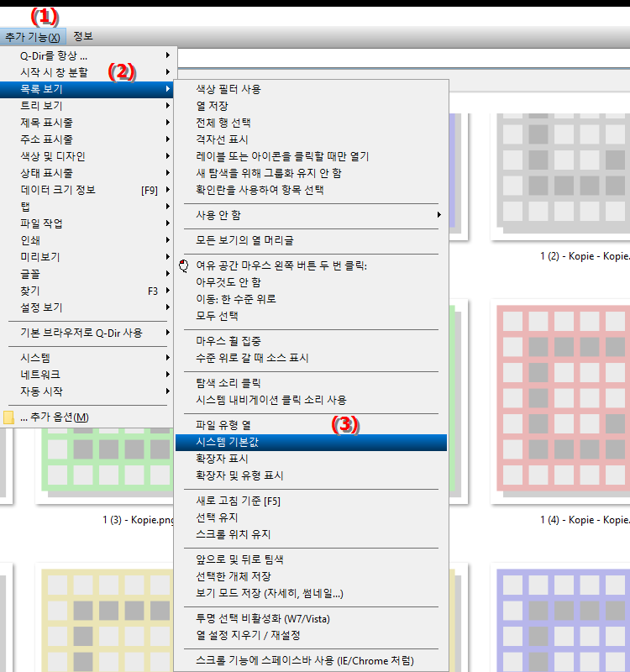The height and width of the screenshot is (672, 630).
Task: Select 아무것도 안 함 option
Action: [311, 282]
